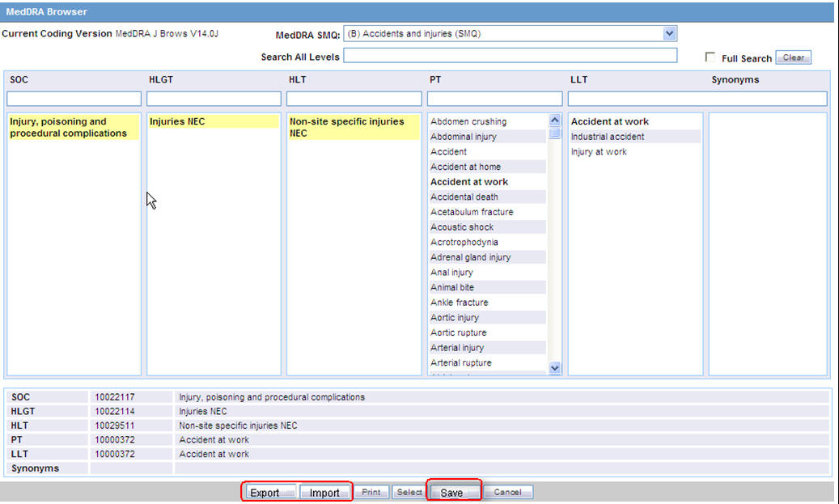Click LLT row code 10000372
839x504 pixels.
115,454
